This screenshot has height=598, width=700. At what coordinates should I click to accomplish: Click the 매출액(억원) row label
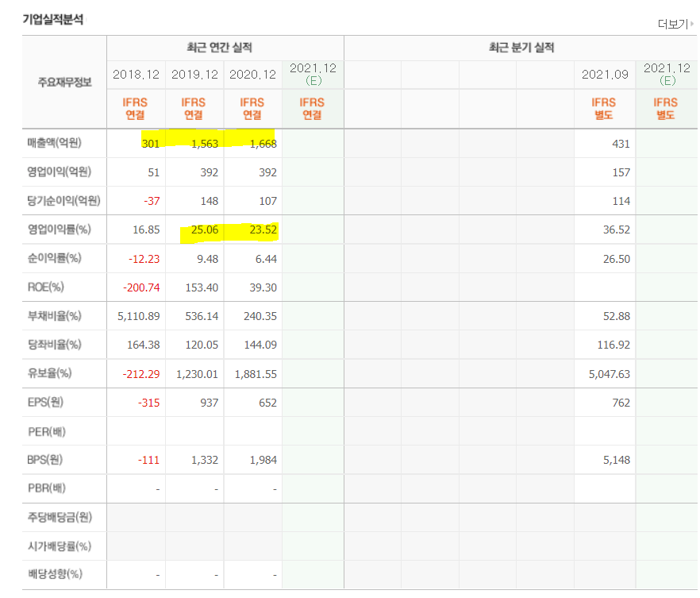(55, 143)
